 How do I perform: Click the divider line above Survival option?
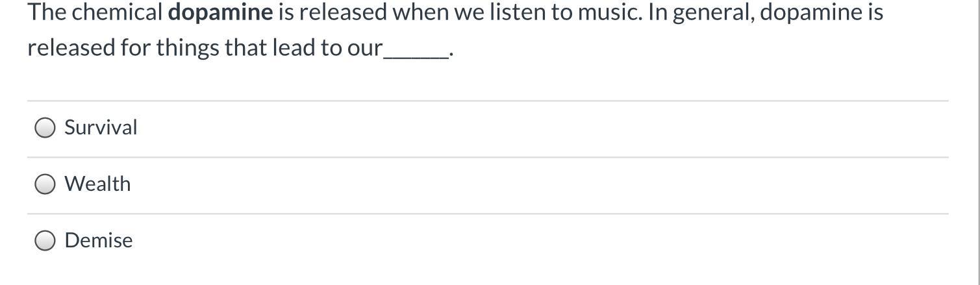tap(487, 101)
